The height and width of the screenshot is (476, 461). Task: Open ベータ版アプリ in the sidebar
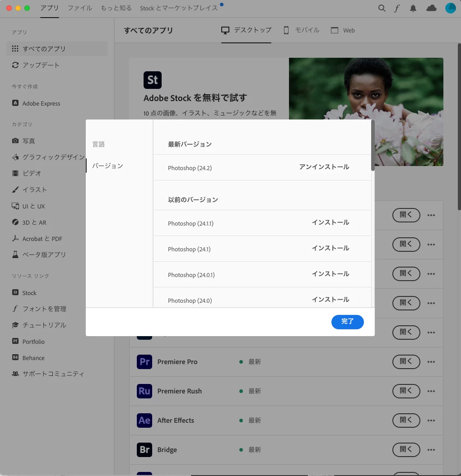pos(39,255)
